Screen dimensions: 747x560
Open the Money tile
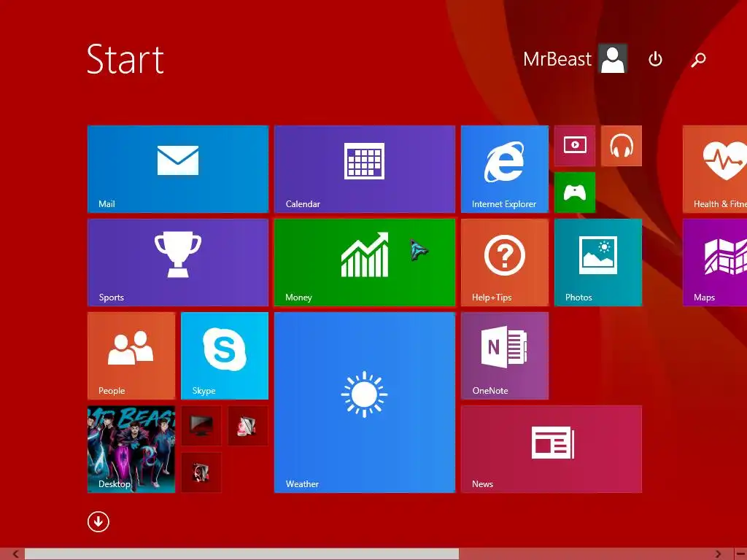coord(365,262)
